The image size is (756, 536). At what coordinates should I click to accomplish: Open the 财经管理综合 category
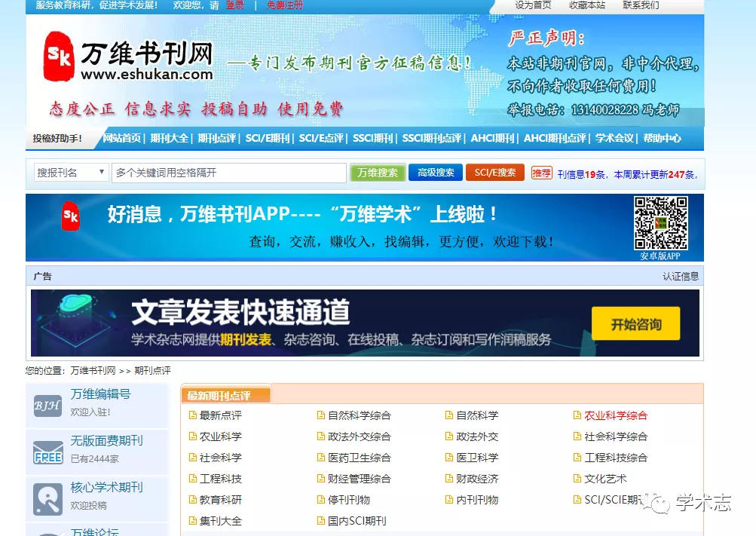pyautogui.click(x=360, y=479)
